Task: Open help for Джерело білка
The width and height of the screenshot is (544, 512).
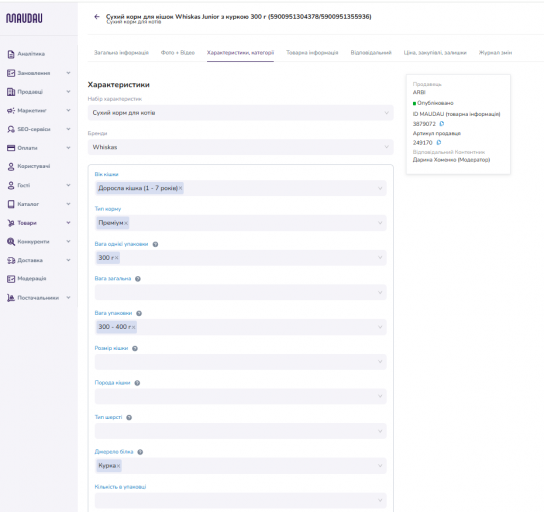Action: pos(140,452)
